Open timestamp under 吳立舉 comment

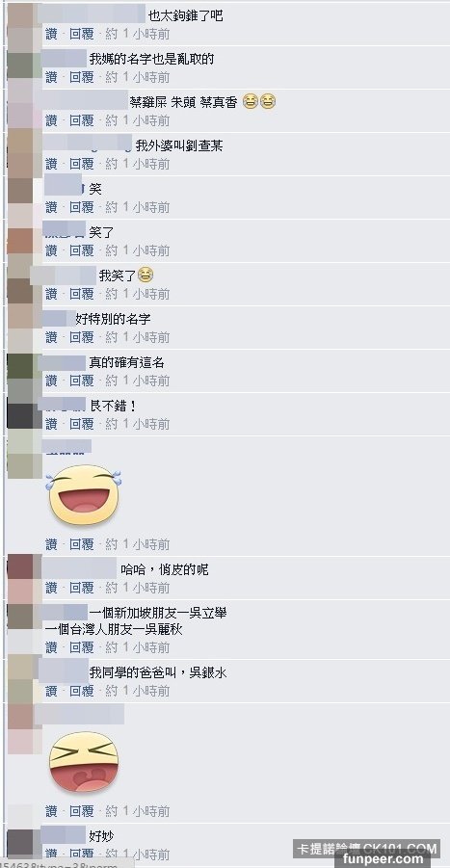[x=138, y=647]
